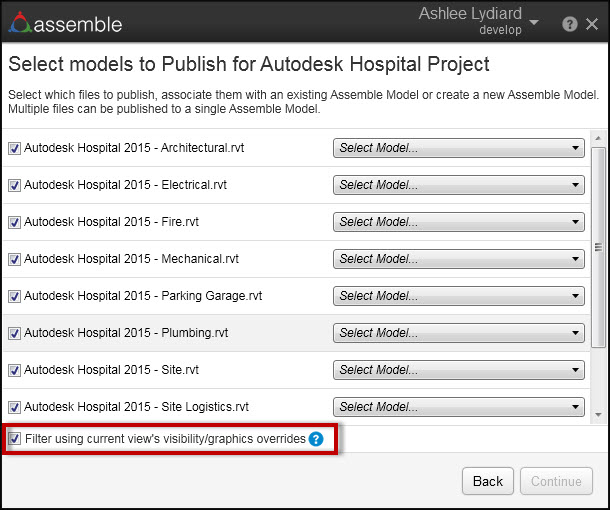Click the file list scrollbar thumb

coord(598,245)
